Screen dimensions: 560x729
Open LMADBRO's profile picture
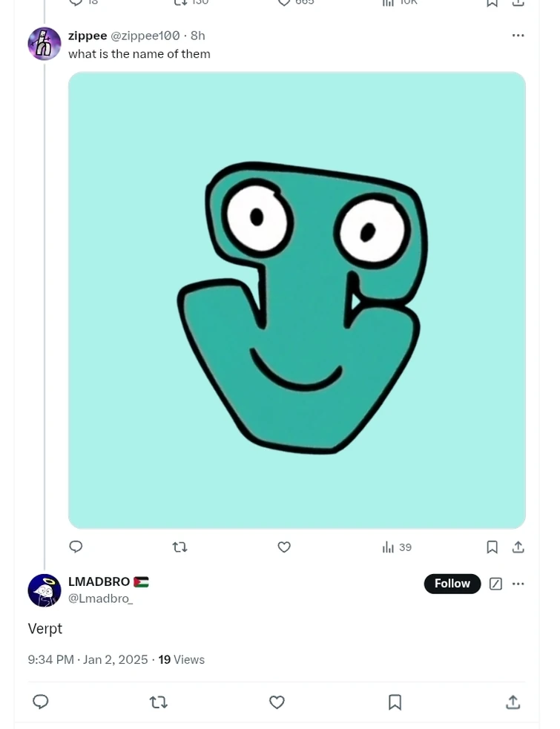pos(45,590)
